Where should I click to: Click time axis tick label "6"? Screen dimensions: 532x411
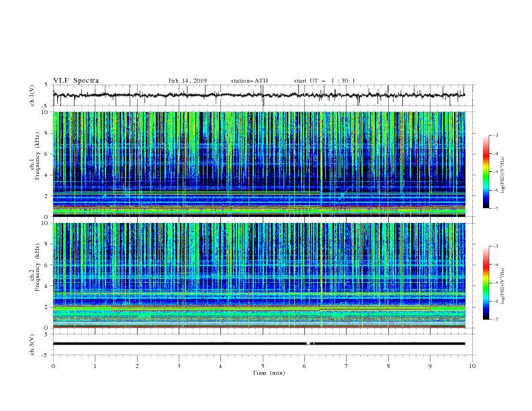tap(304, 366)
